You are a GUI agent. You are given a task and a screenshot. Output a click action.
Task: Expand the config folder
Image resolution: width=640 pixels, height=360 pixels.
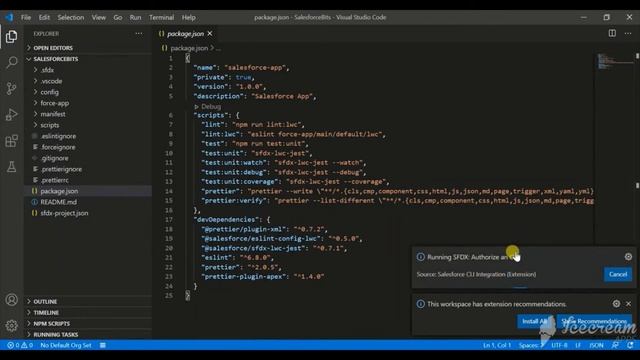click(x=49, y=92)
